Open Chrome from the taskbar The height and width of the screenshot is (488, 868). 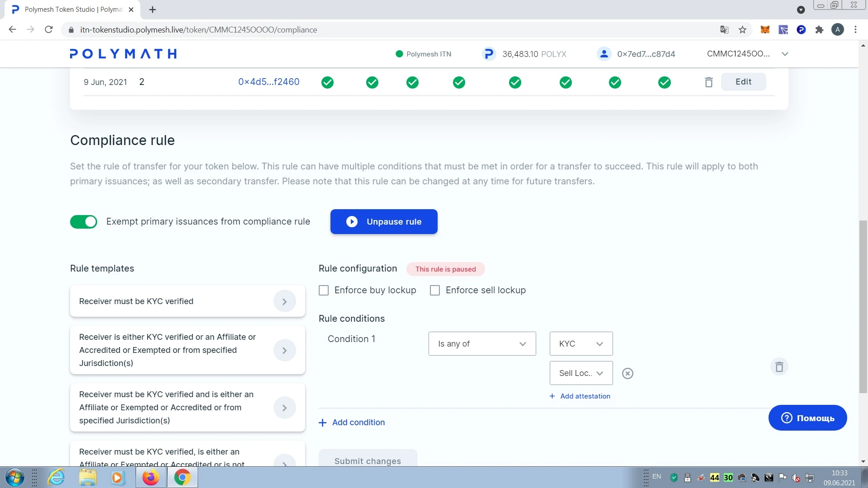(182, 478)
